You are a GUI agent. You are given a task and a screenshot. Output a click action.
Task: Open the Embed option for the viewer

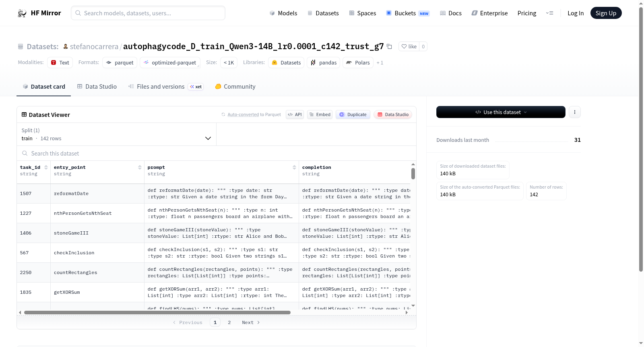(x=320, y=114)
